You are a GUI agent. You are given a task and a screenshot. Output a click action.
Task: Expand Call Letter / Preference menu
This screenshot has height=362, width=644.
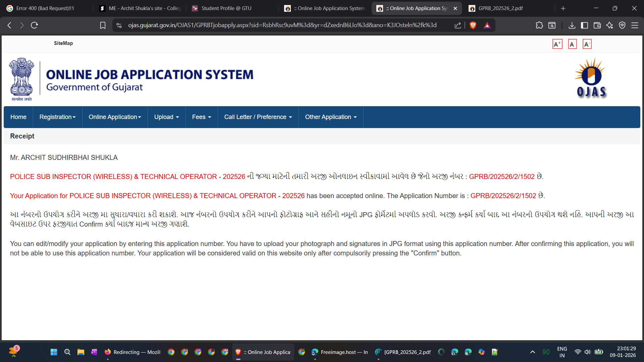[258, 117]
